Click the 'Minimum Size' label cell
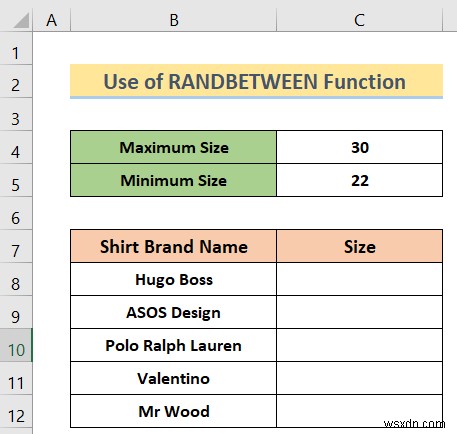457x434 pixels. tap(173, 180)
